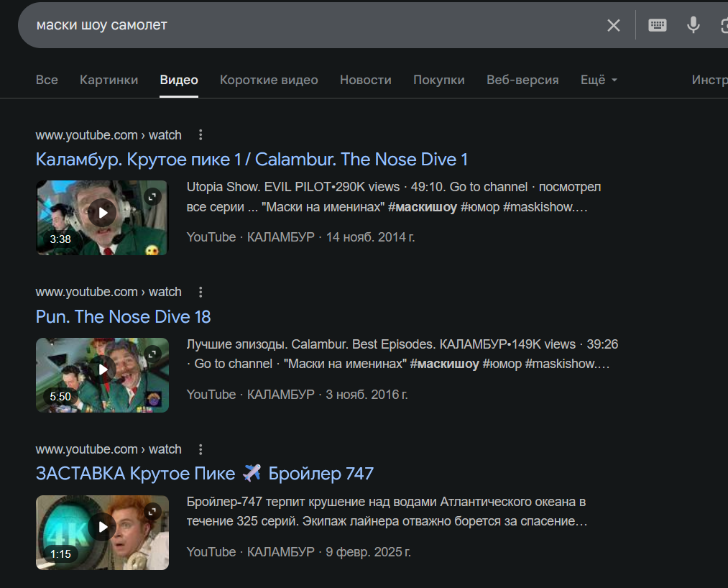Switch to the Картинки tab
This screenshot has width=728, height=588.
(x=109, y=80)
